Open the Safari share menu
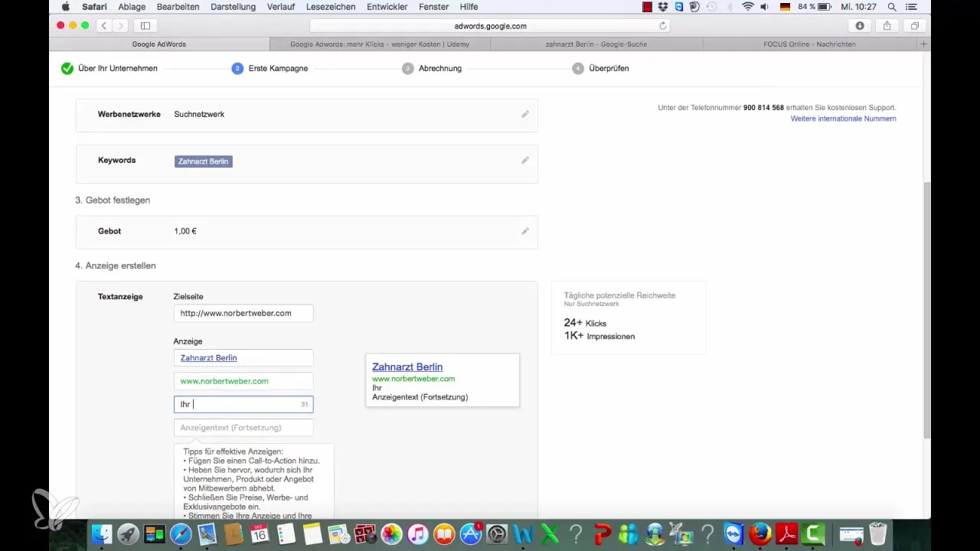980x551 pixels. point(887,25)
